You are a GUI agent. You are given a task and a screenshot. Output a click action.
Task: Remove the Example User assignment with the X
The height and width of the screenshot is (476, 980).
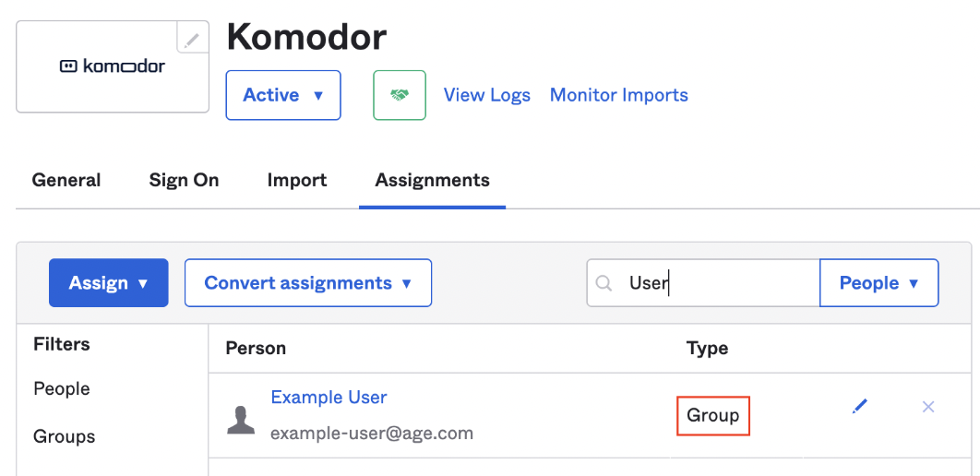[928, 407]
